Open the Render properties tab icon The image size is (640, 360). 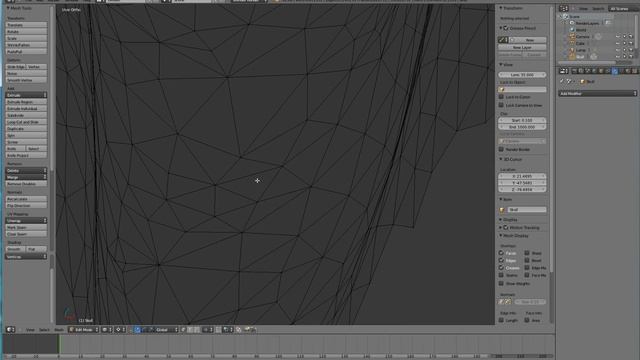pyautogui.click(x=574, y=71)
